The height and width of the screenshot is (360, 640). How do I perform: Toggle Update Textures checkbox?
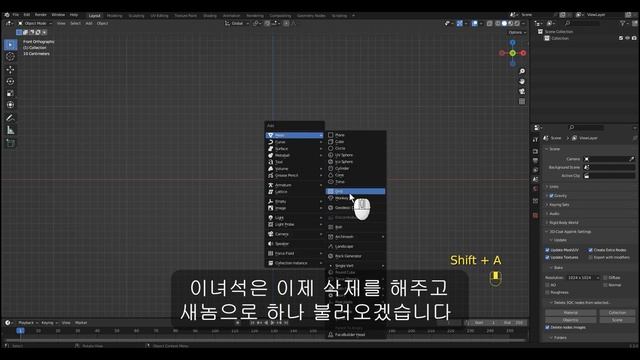(547, 258)
